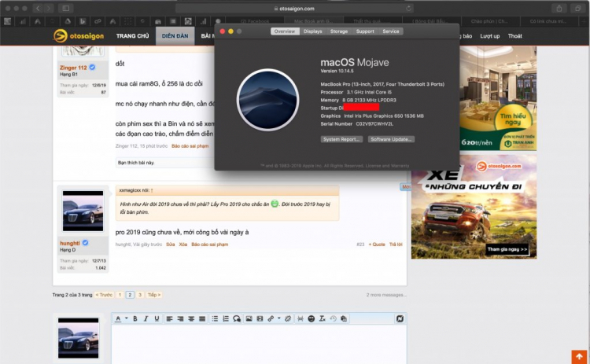Screen dimensions: 590x364
Task: Expand the text color dropdown arrow
Action: coord(127,318)
